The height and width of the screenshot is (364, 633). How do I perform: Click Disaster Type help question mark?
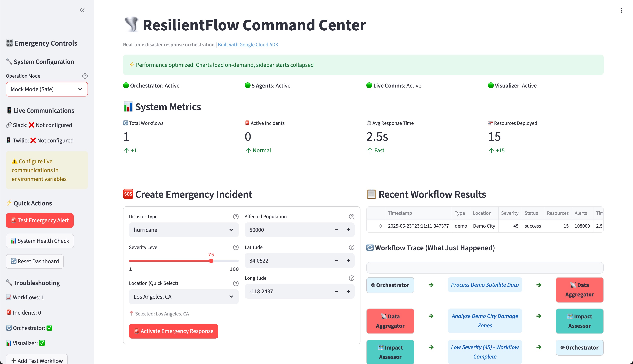tap(236, 216)
